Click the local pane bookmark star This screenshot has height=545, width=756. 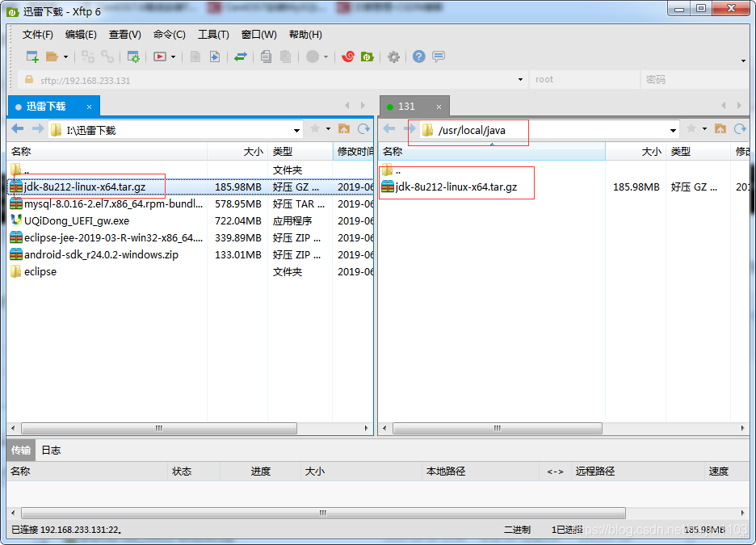point(315,128)
